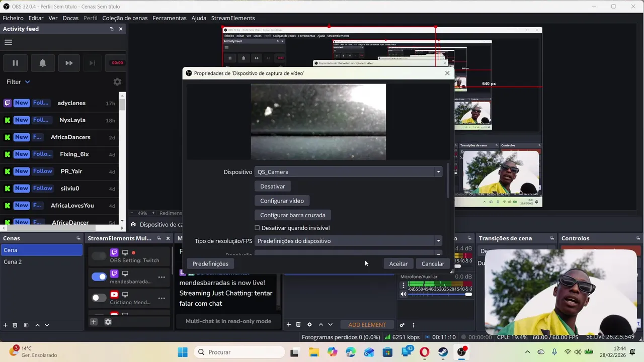The width and height of the screenshot is (644, 362).
Task: Remove source with trash icon
Action: tap(298, 325)
